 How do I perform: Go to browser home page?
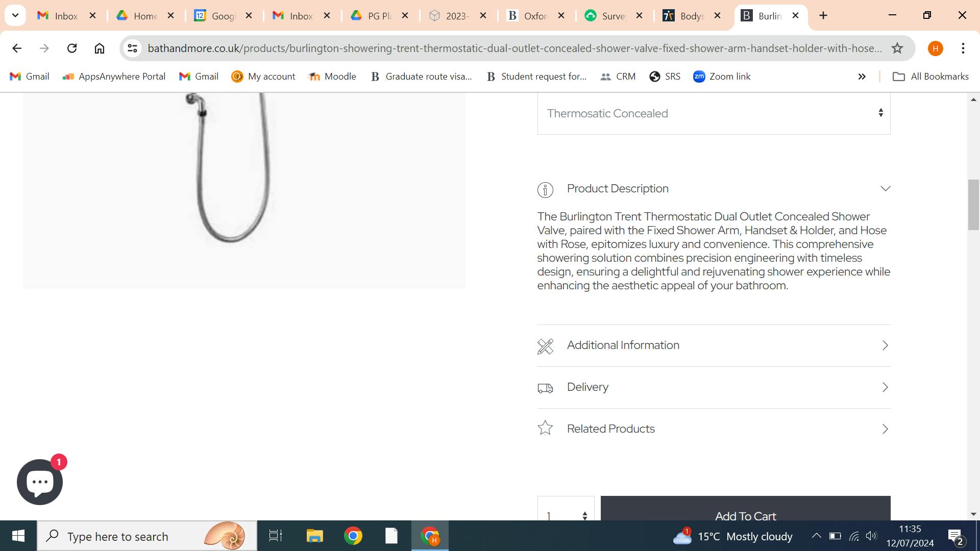tap(100, 48)
